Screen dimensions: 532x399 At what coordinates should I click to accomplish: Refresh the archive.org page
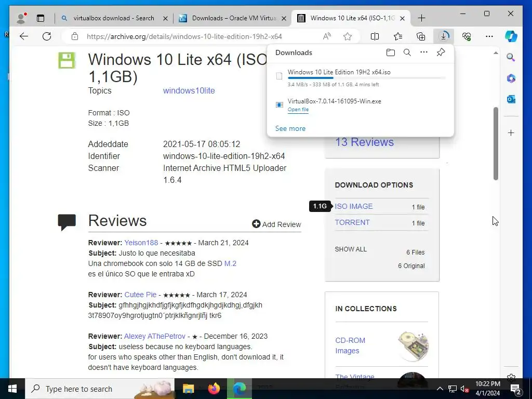47,36
